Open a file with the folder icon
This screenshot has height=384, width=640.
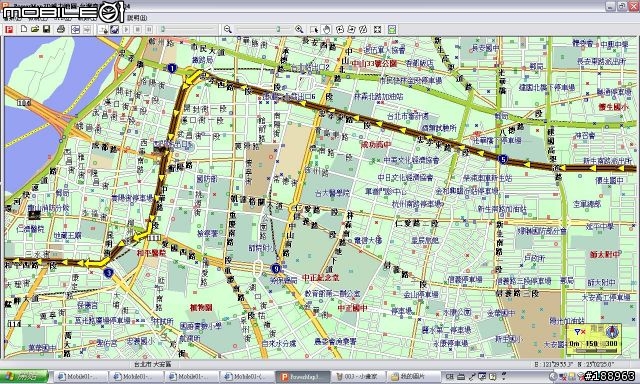(35, 29)
